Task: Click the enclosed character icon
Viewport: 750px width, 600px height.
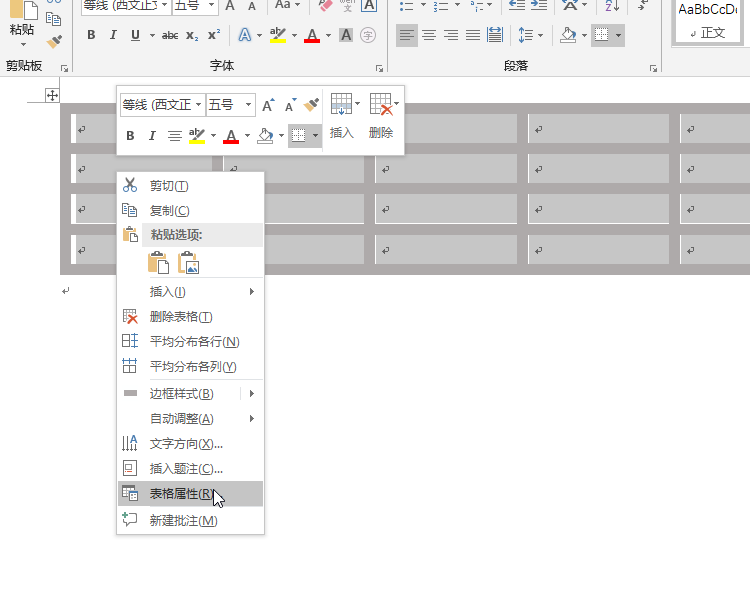Action: [x=368, y=35]
